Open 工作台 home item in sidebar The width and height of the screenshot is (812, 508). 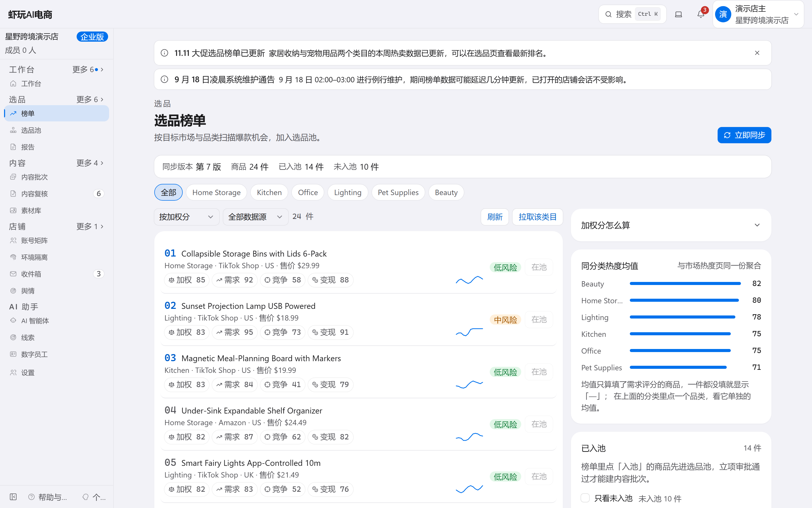pyautogui.click(x=56, y=84)
